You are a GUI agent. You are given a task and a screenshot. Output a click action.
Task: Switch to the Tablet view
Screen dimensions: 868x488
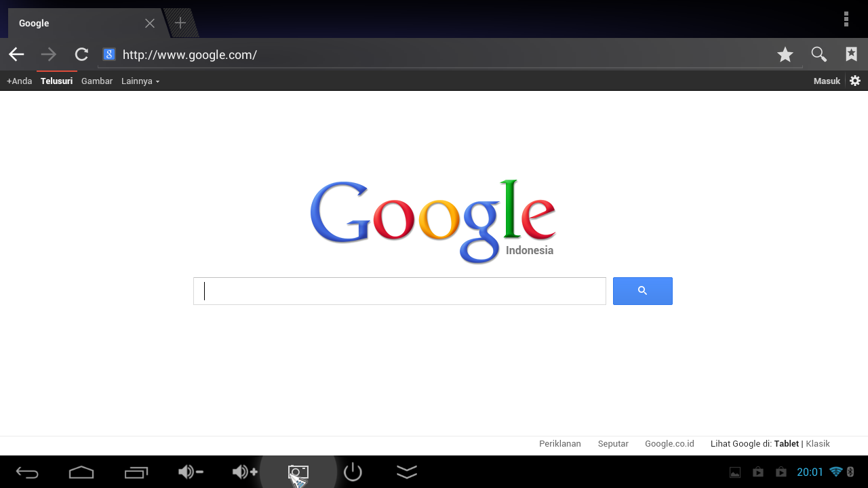coord(787,443)
